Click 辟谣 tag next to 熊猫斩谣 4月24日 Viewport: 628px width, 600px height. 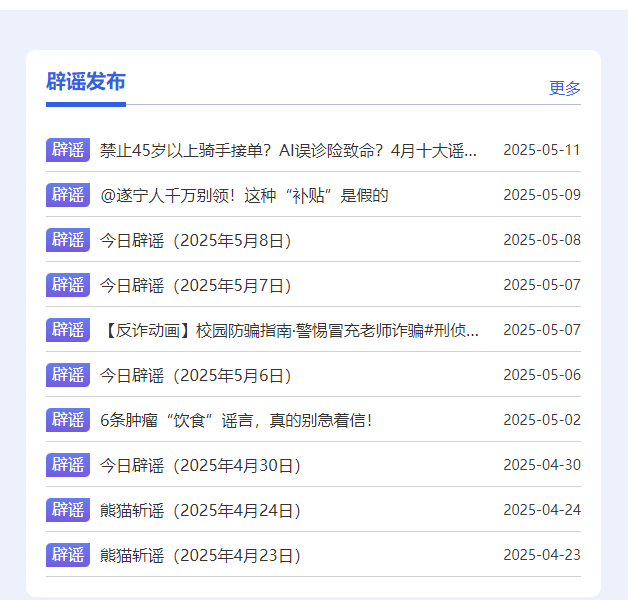pyautogui.click(x=68, y=510)
